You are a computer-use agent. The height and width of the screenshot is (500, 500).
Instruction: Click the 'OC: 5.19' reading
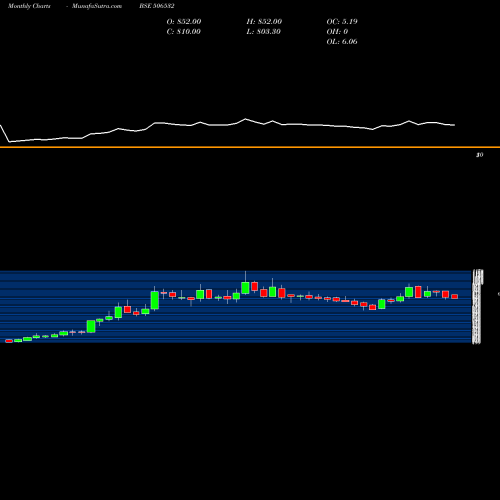342,22
